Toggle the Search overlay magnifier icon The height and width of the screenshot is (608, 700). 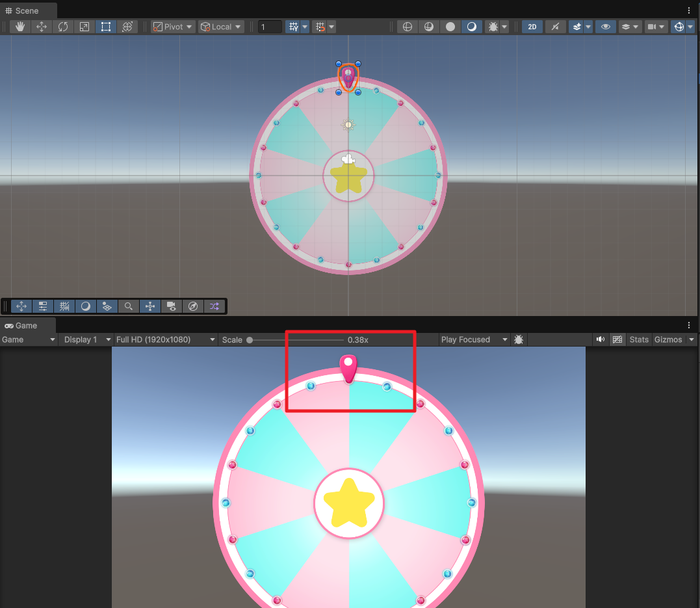(129, 306)
